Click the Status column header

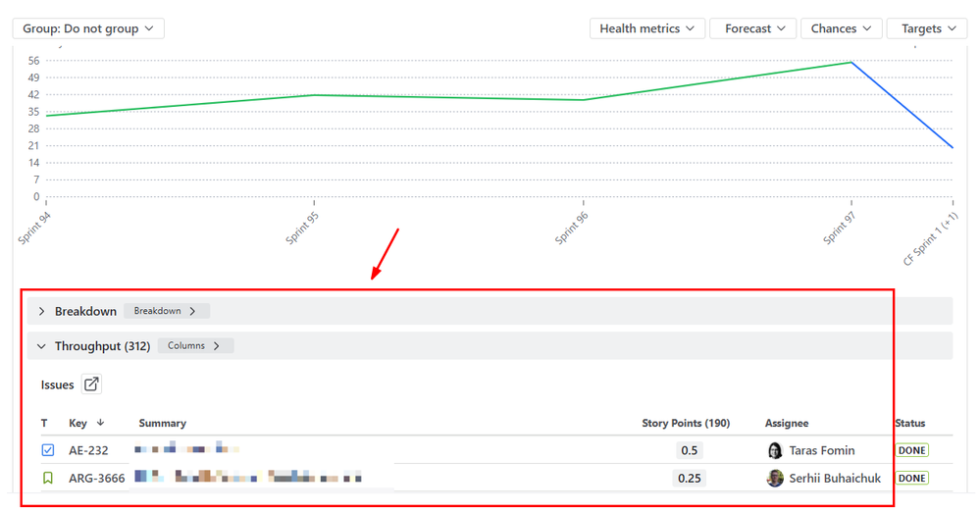coord(910,423)
